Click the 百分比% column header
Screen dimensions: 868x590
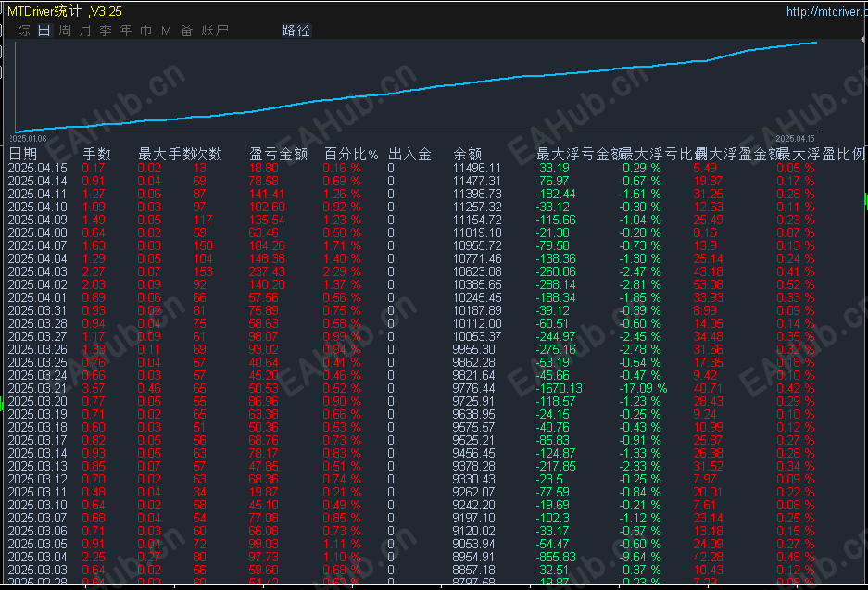pos(351,154)
